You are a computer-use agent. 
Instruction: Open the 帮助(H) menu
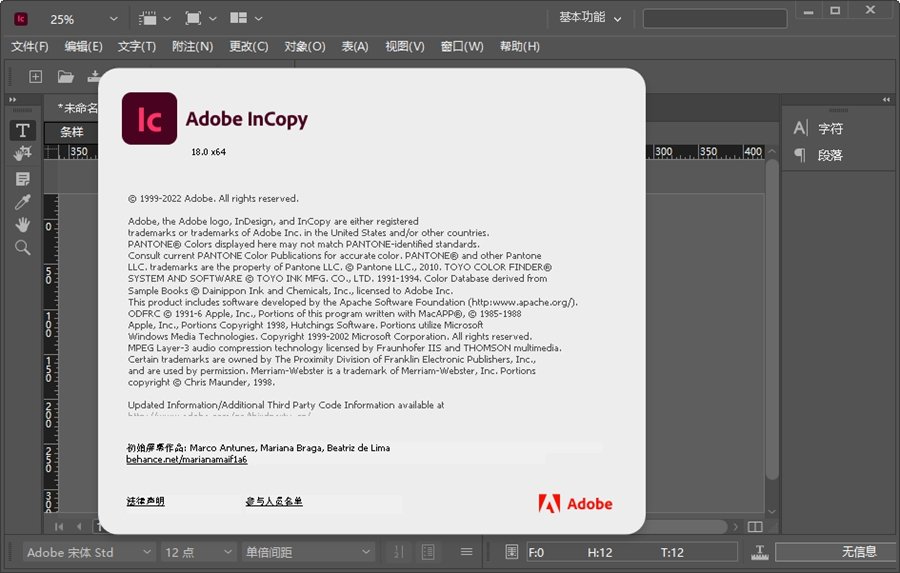(519, 47)
